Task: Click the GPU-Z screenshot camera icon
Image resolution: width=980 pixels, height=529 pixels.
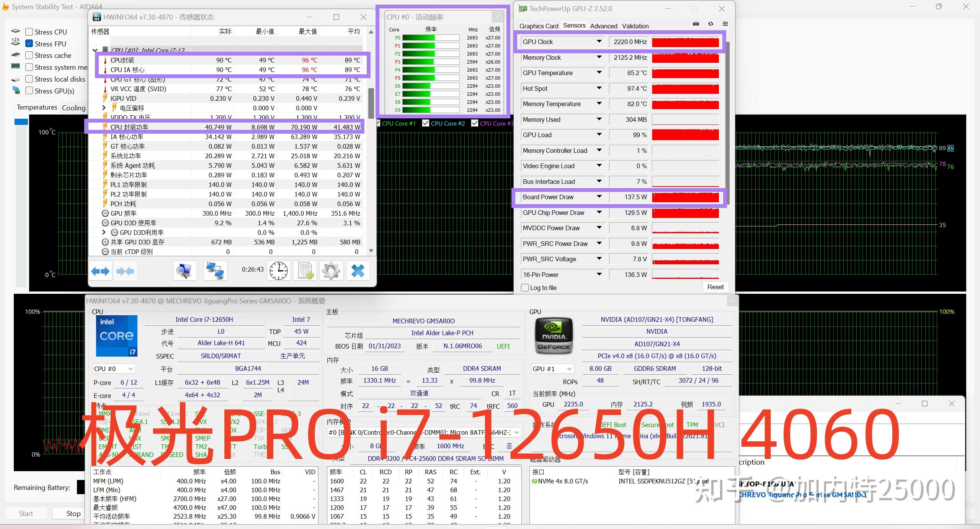Action: click(x=696, y=24)
